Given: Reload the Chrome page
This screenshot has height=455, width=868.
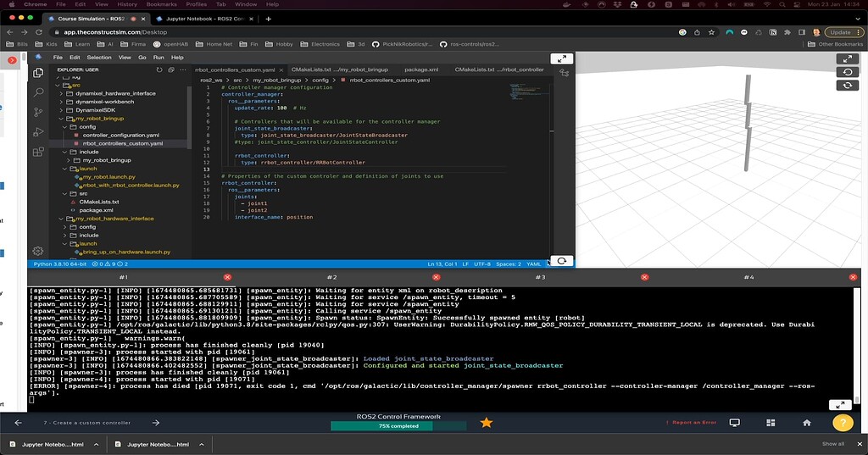Looking at the screenshot, I should pyautogui.click(x=39, y=32).
